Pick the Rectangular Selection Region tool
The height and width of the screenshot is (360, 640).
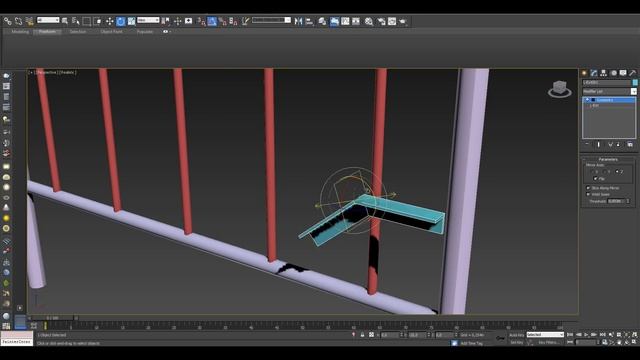pos(87,21)
